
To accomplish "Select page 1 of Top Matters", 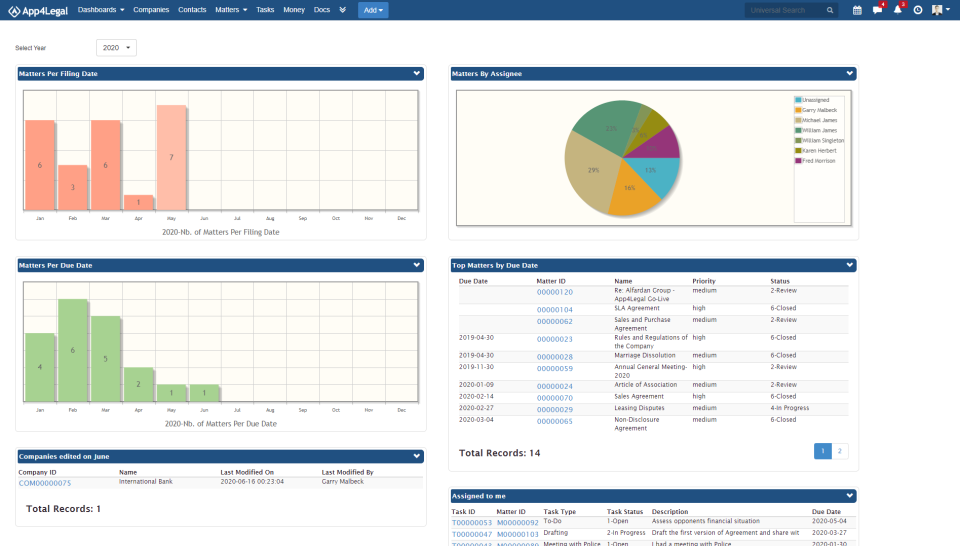I will [822, 451].
